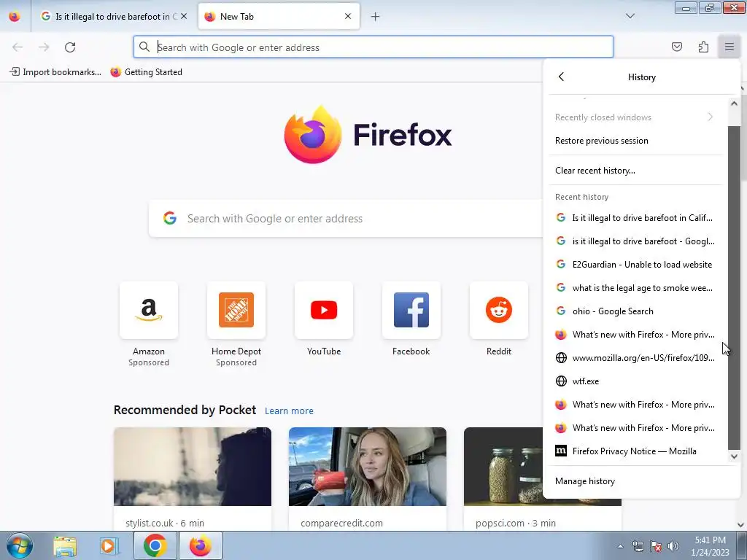747x560 pixels.
Task: Open www.mozilla.org/en-US/firefox history entry
Action: pos(635,357)
